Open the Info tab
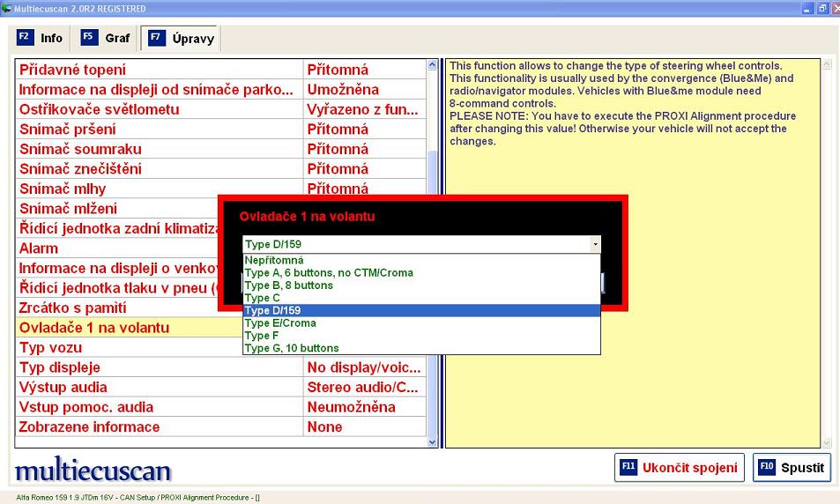This screenshot has height=504, width=840. (40, 38)
